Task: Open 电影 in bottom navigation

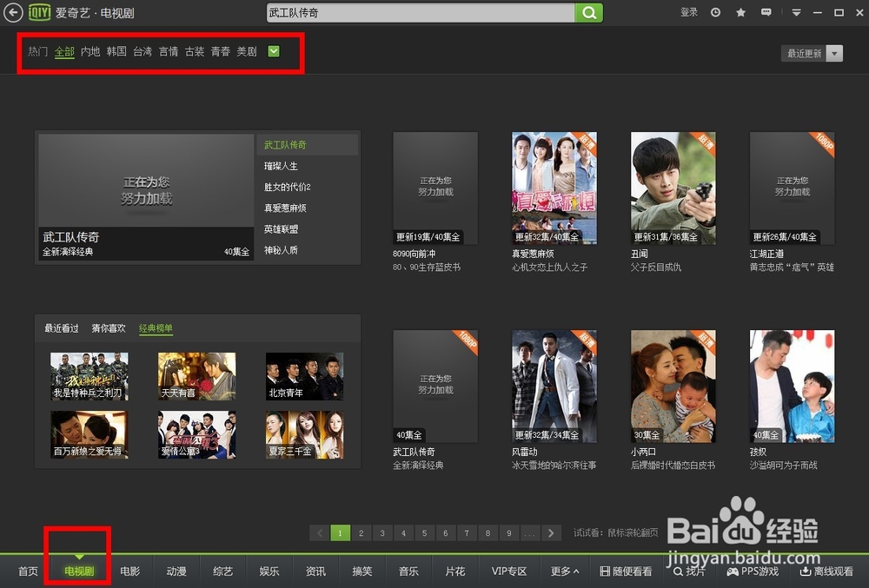Action: [x=130, y=571]
